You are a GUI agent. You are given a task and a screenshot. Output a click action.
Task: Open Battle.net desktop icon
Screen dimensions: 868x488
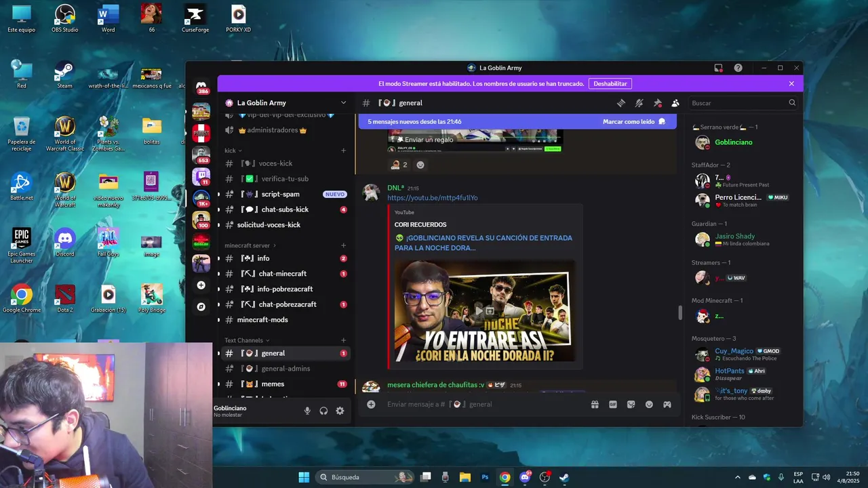(21, 186)
